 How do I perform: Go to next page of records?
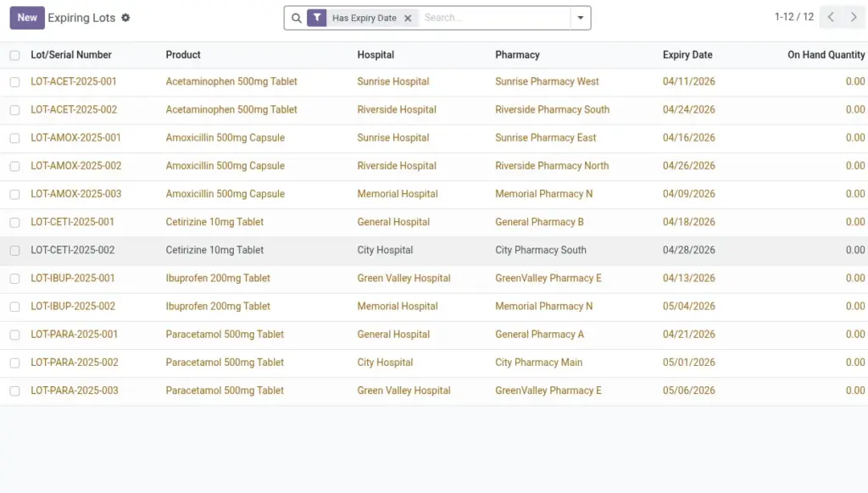coord(854,17)
